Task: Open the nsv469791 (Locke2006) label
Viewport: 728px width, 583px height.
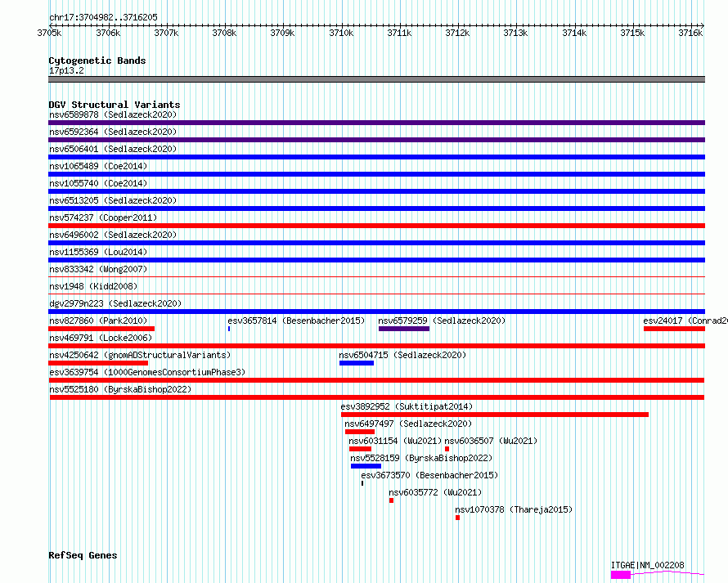Action: pyautogui.click(x=101, y=338)
